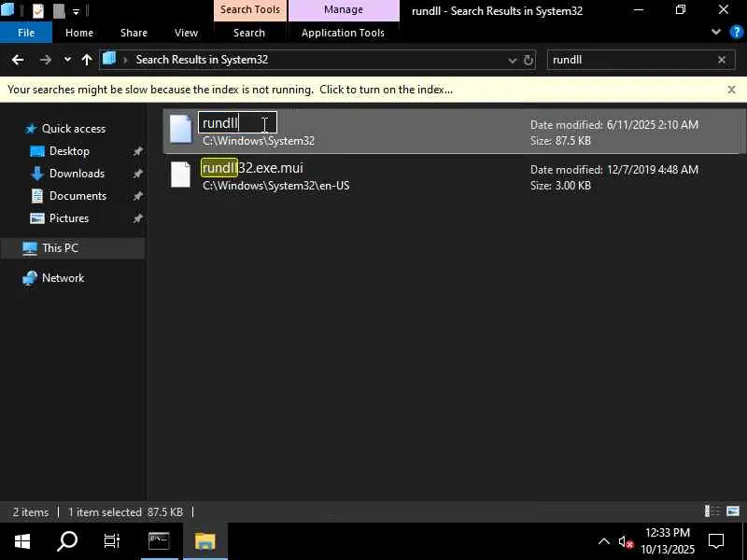Click the address bar Search Results path

[202, 60]
